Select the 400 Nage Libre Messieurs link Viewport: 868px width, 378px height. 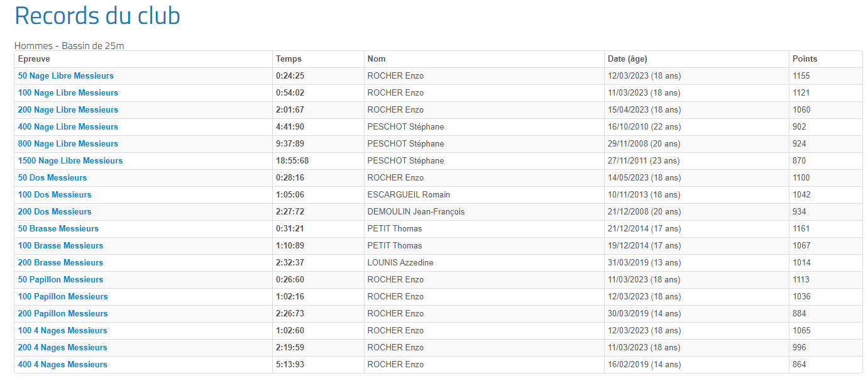(68, 127)
